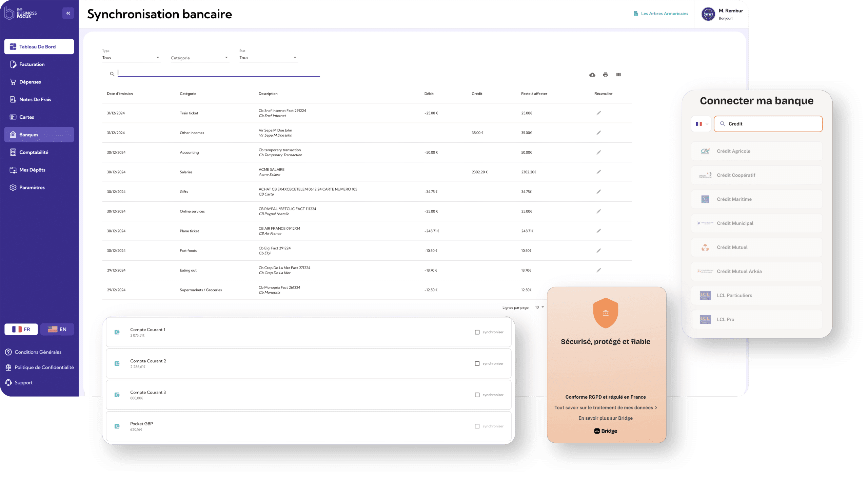
Task: Click the print icon above table
Action: (605, 75)
